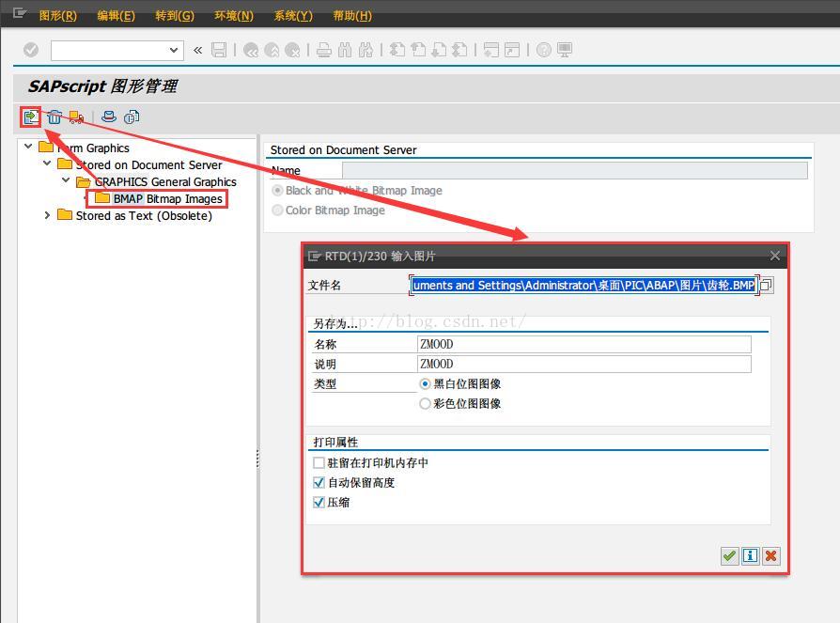Close the 输入图片 dialog window
The width and height of the screenshot is (840, 623).
click(x=774, y=256)
